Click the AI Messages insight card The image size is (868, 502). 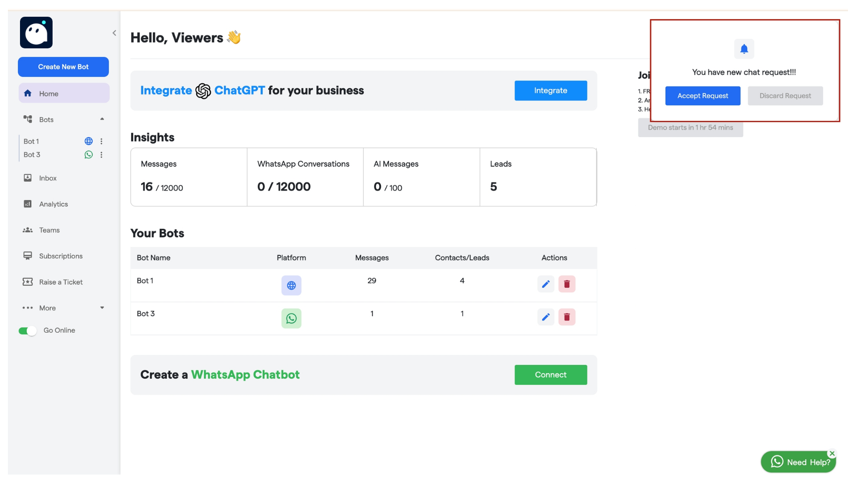point(421,177)
